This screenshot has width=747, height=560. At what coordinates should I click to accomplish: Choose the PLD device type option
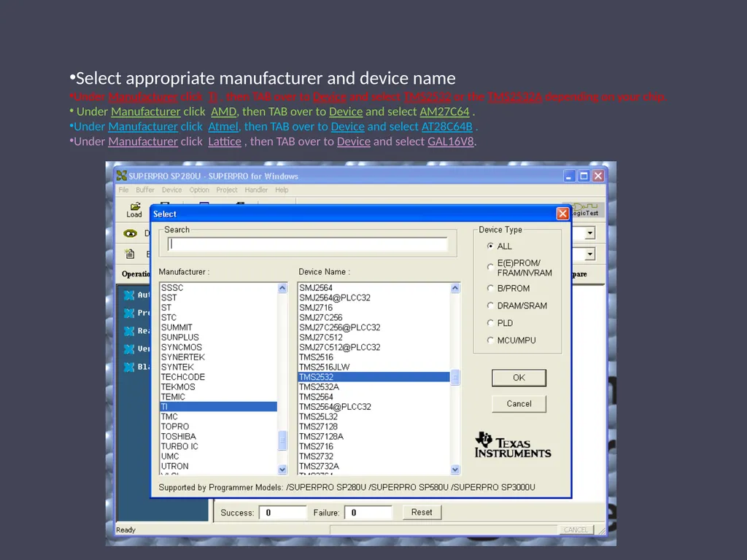[x=490, y=323]
